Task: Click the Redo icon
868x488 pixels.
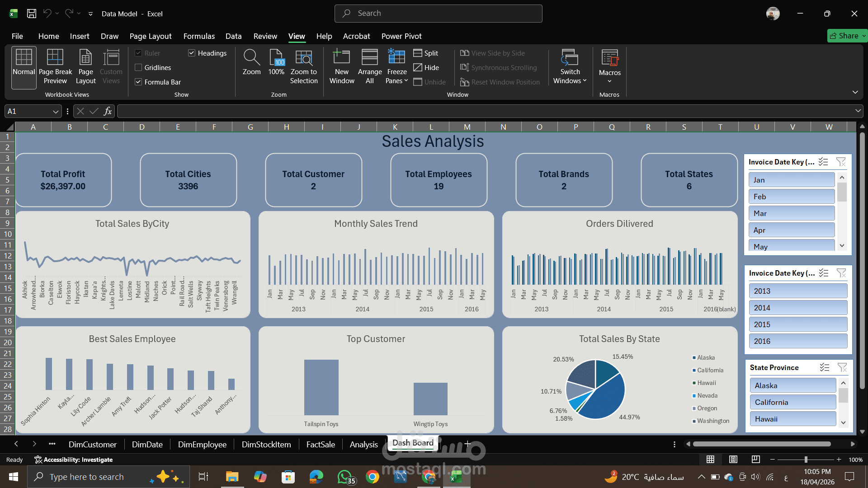Action: click(69, 14)
